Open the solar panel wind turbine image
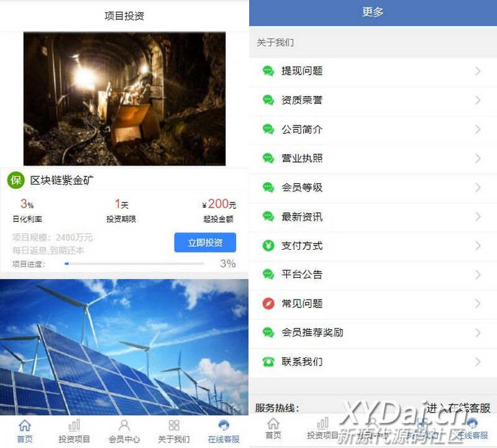 pos(124,347)
